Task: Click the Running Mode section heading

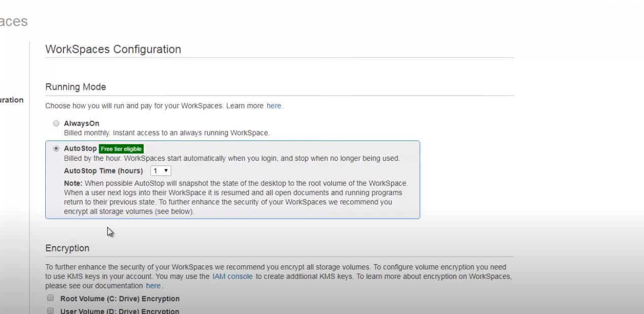Action: (76, 87)
